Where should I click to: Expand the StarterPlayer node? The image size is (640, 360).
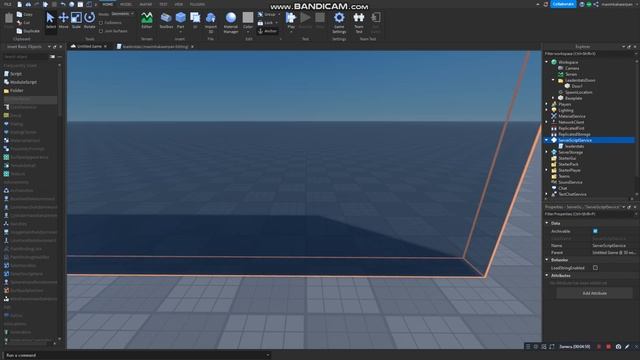click(x=547, y=170)
